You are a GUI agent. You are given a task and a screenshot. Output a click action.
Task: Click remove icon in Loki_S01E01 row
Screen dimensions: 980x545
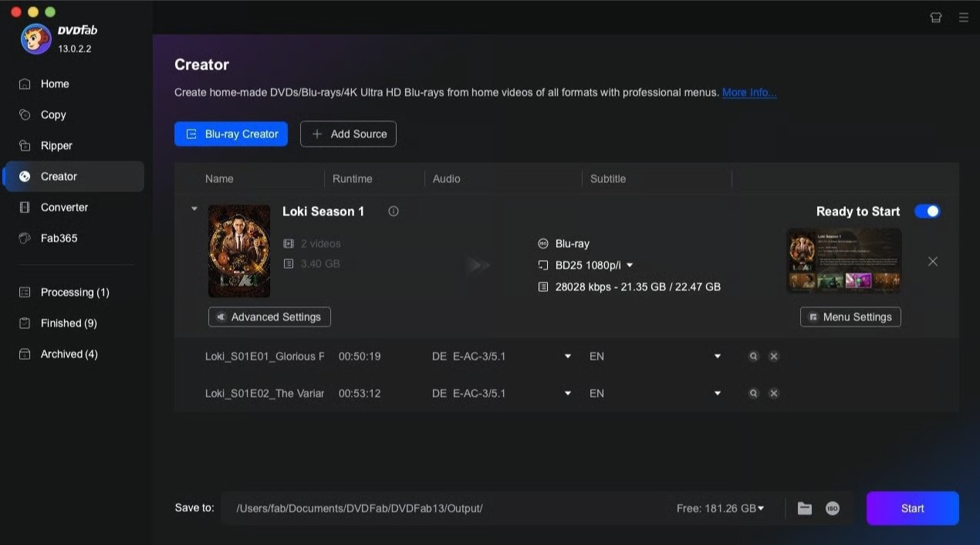point(774,356)
